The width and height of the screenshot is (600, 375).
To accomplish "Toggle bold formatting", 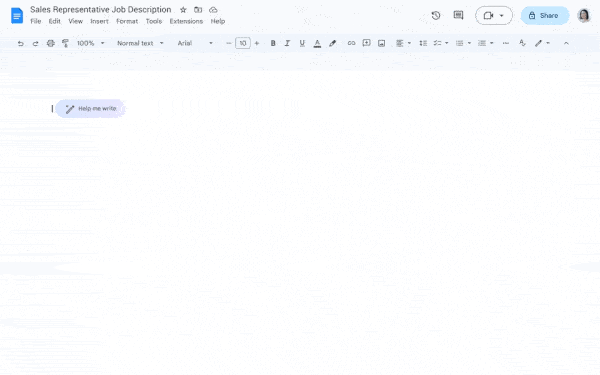I will 273,43.
